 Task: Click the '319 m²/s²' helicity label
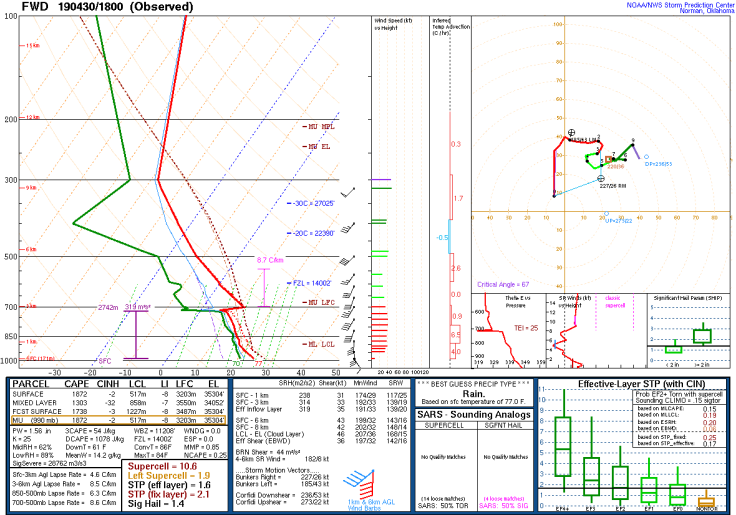138,307
